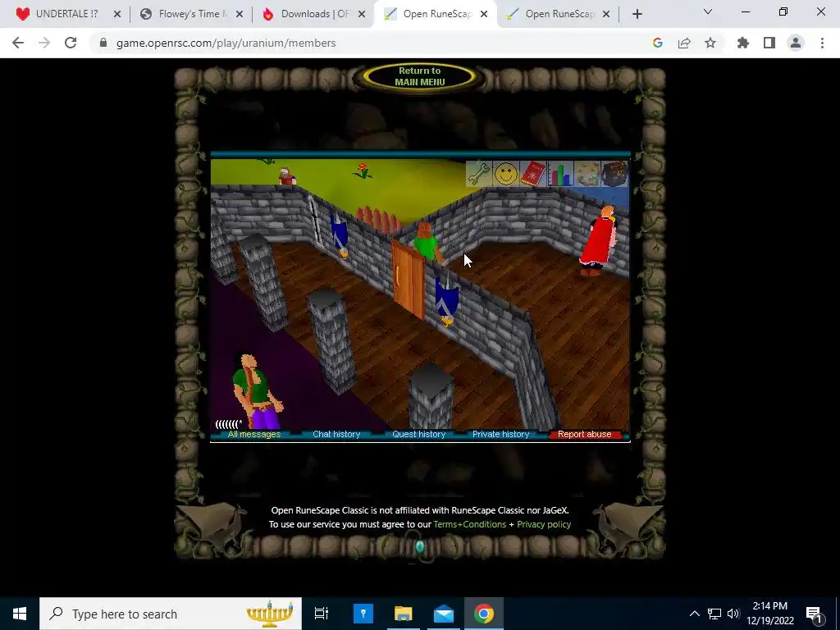Screen dimensions: 840x630
Task: Open the Terms+Conditions link
Action: coord(470,524)
